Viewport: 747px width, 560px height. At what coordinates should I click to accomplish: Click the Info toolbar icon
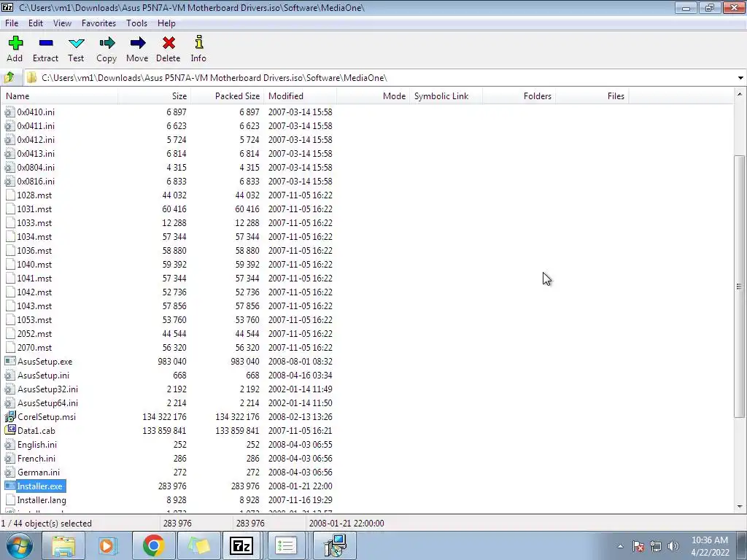(x=198, y=42)
